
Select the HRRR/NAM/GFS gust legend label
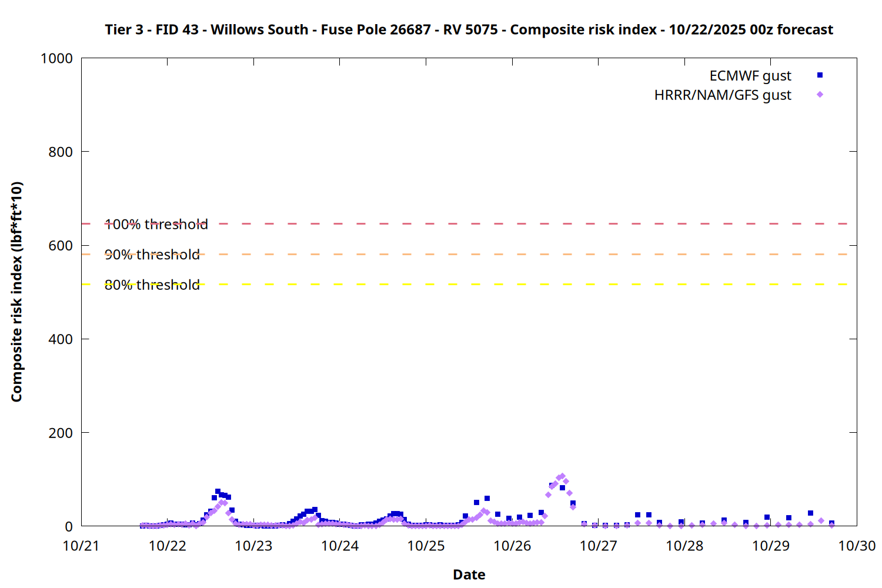click(x=723, y=95)
